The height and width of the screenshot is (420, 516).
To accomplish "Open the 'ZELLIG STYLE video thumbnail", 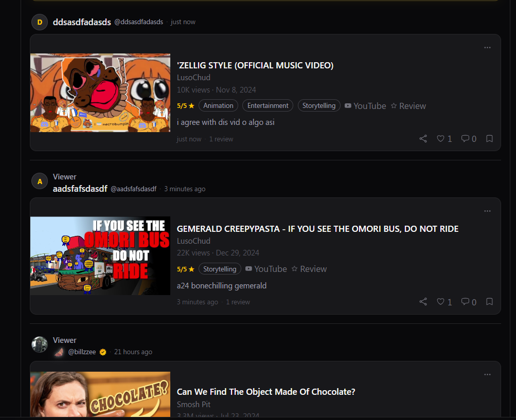I will [x=100, y=93].
